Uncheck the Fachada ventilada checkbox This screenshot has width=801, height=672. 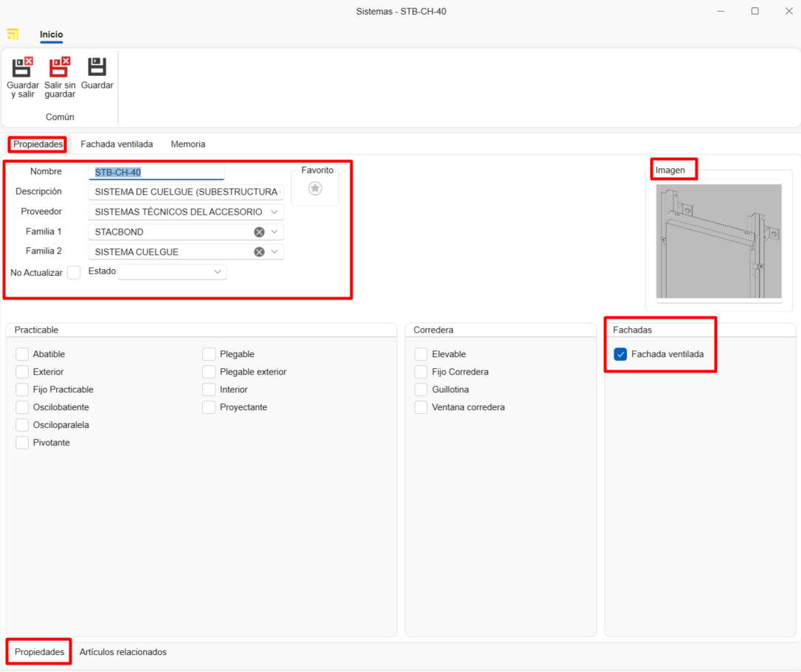620,354
